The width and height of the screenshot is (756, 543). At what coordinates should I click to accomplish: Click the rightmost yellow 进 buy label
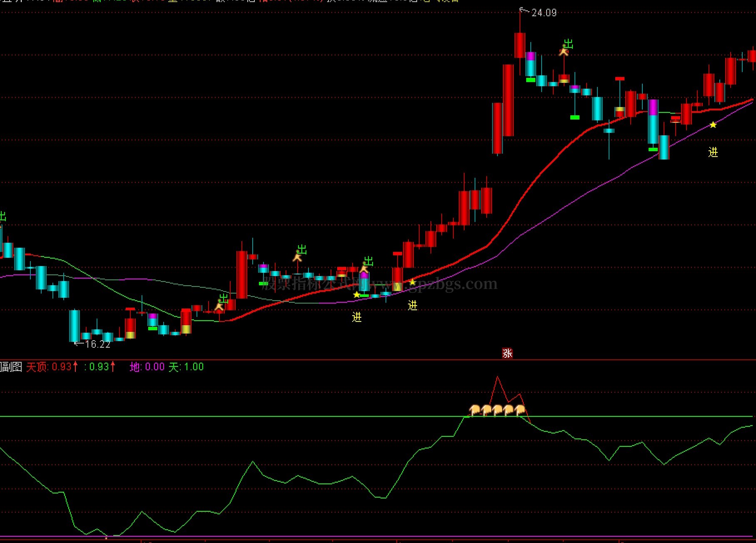pos(713,152)
